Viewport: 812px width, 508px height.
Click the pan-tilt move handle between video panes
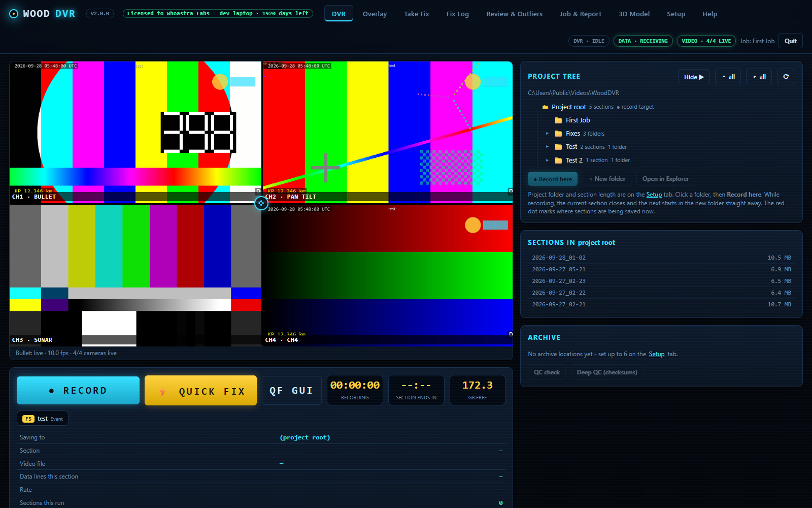click(x=261, y=203)
